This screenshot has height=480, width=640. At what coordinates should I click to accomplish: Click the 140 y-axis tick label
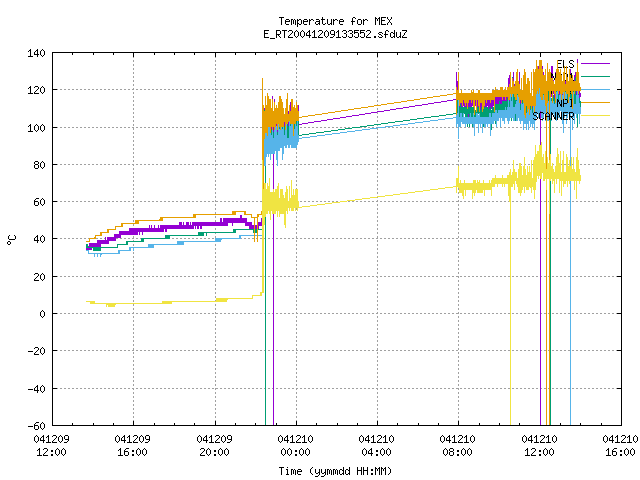[x=36, y=53]
